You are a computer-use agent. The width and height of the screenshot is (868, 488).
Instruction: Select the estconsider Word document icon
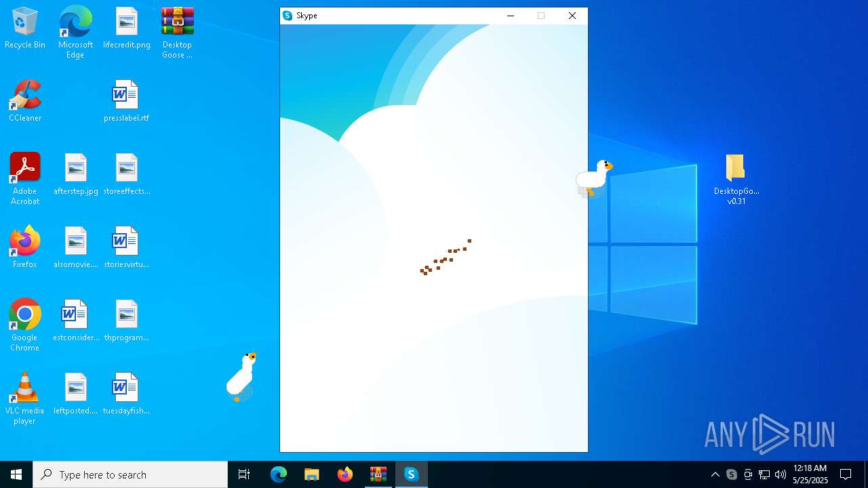[x=76, y=321]
